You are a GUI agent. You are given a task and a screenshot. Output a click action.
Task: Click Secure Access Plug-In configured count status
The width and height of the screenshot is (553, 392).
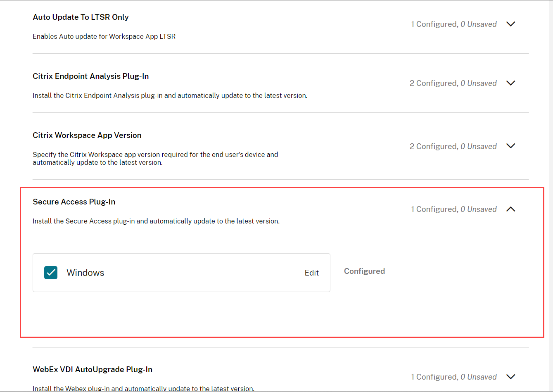click(x=453, y=209)
